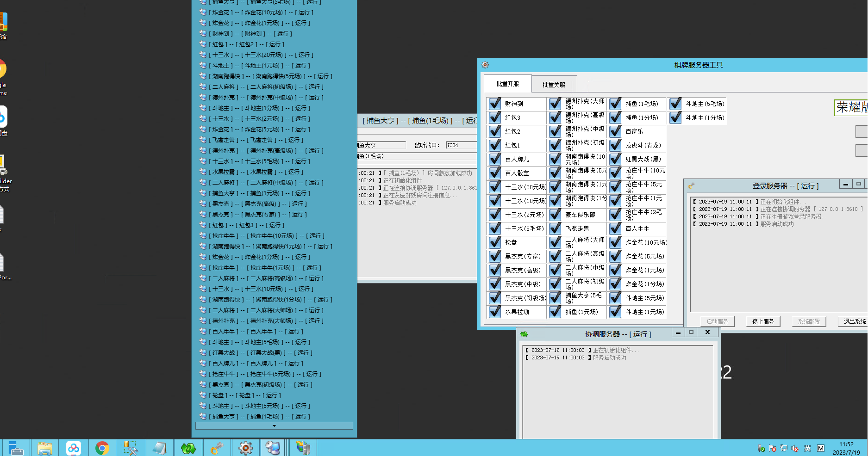Open the 英 input language indicator
Image resolution: width=868 pixels, height=456 pixels.
(x=807, y=448)
